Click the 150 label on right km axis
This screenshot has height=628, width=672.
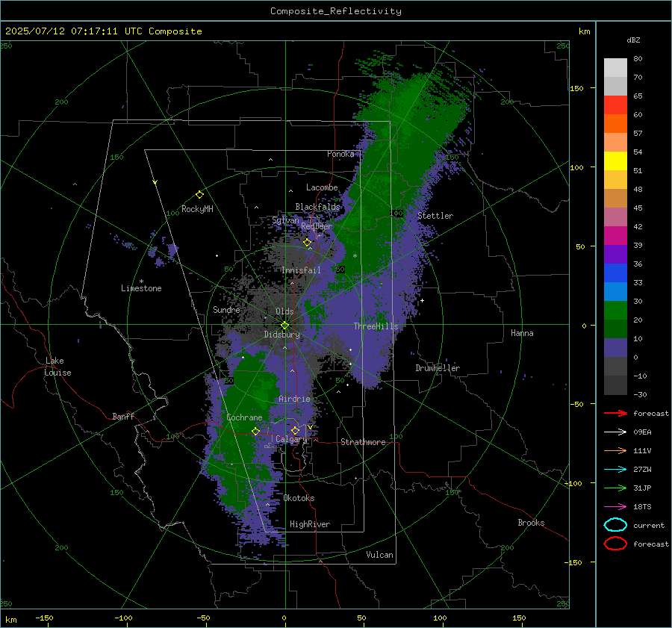tap(576, 88)
